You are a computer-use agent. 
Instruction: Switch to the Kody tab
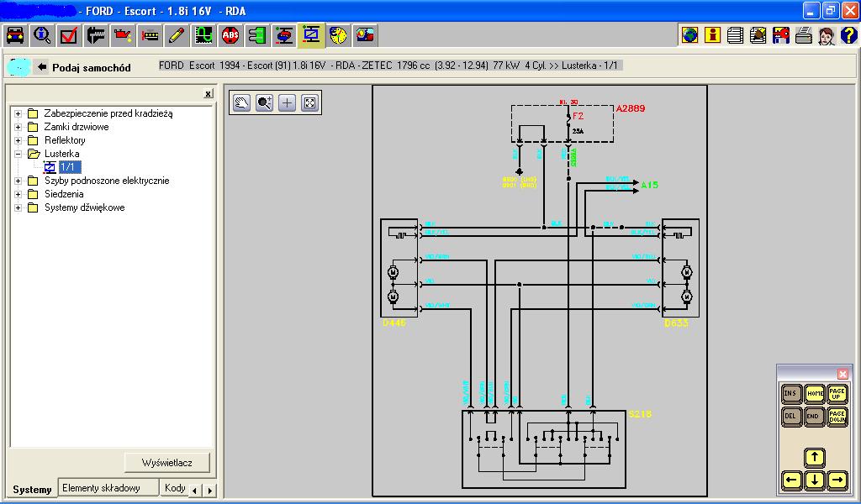[x=175, y=487]
